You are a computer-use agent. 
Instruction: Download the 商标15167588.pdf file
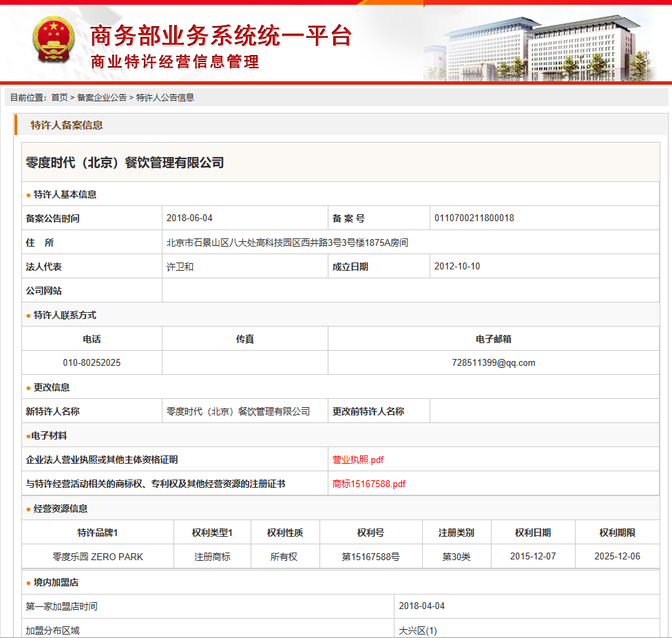click(x=369, y=484)
